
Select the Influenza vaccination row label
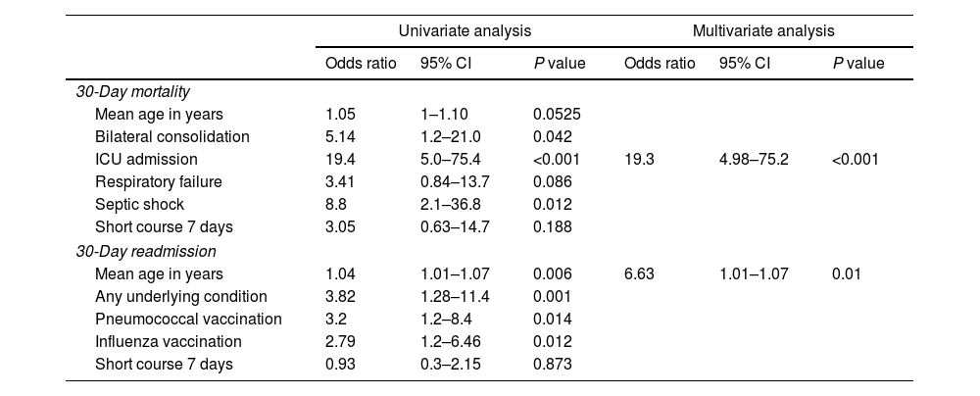(168, 342)
